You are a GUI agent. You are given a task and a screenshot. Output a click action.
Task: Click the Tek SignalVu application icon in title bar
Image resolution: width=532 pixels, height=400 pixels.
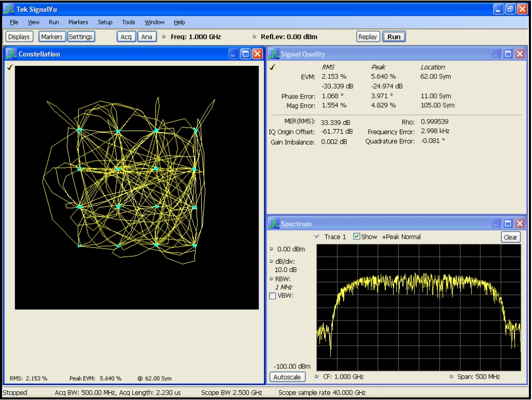tap(9, 9)
